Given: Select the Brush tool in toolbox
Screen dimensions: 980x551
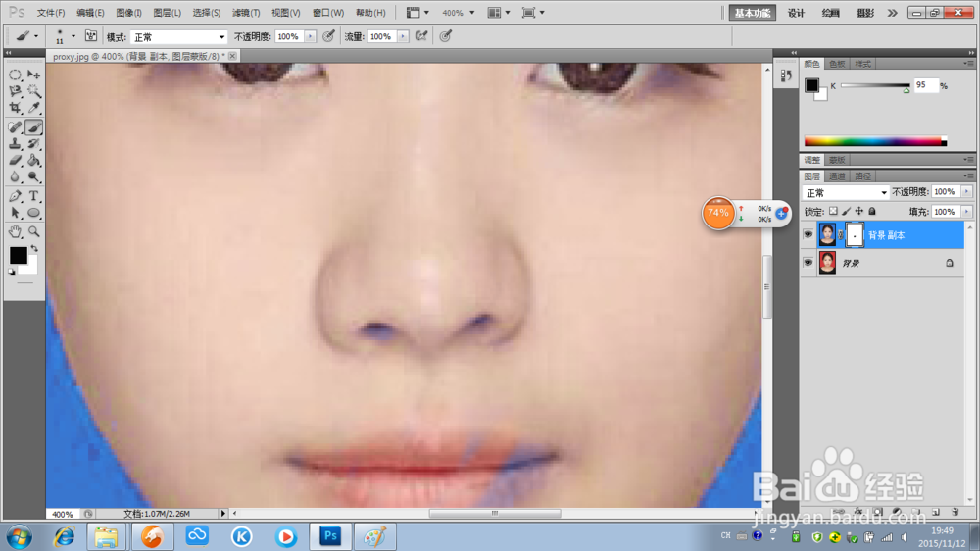Looking at the screenshot, I should point(33,126).
